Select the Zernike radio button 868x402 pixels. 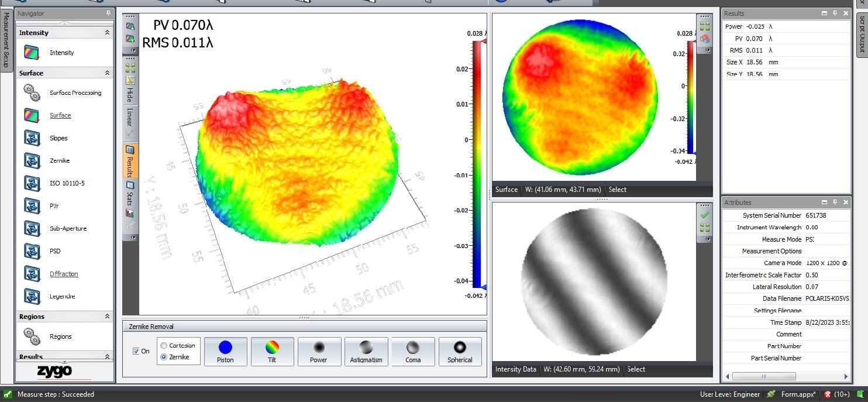pyautogui.click(x=164, y=357)
